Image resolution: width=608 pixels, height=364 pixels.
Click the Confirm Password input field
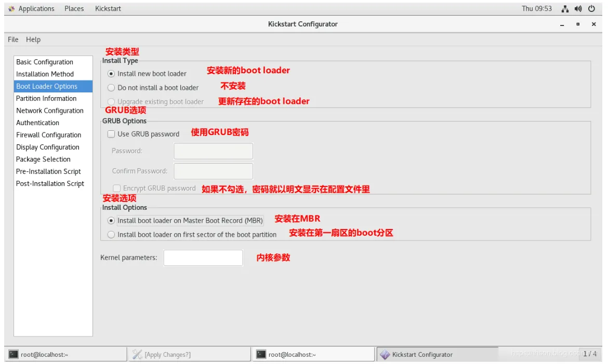tap(213, 171)
